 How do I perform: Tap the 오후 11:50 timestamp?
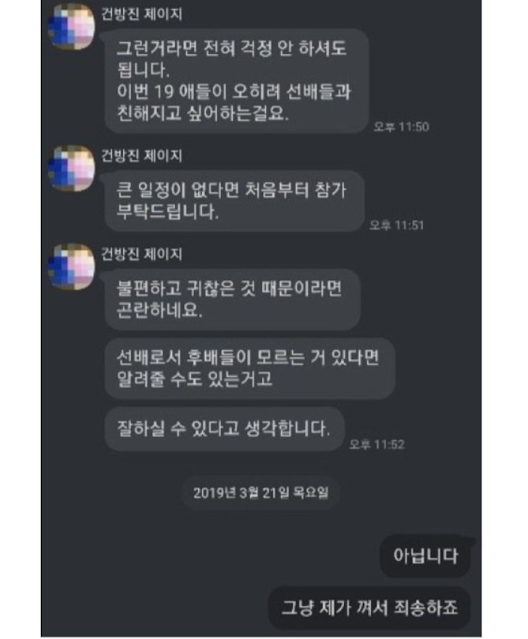point(401,127)
